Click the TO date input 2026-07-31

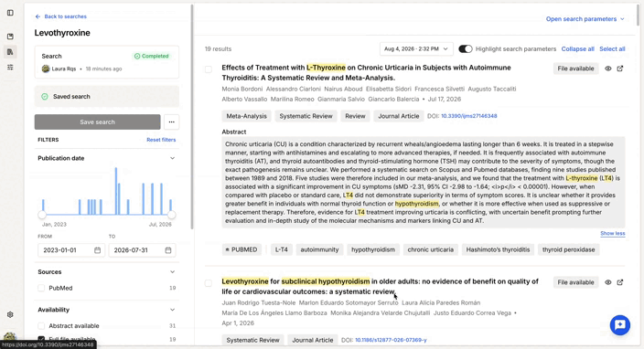tap(142, 250)
